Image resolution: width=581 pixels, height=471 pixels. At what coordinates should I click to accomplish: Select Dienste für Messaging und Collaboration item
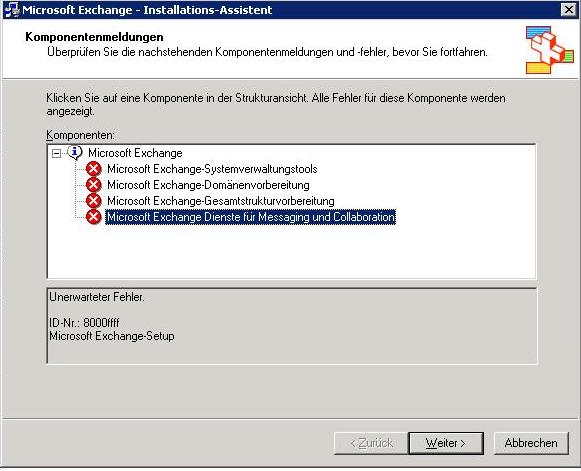251,217
